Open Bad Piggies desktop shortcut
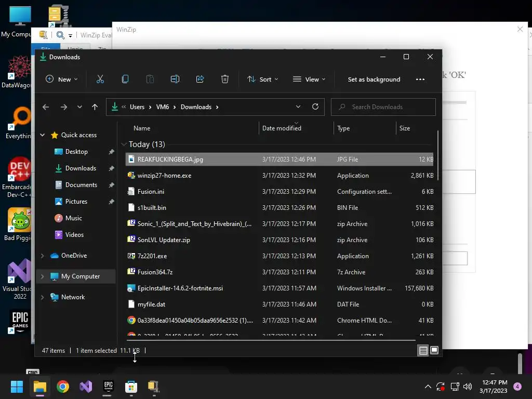The image size is (532, 399). point(19,225)
